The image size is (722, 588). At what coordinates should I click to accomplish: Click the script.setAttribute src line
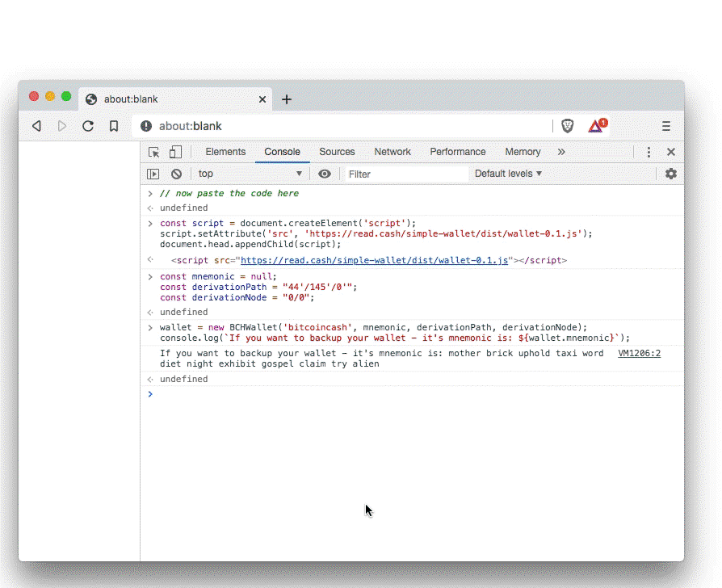click(x=376, y=233)
